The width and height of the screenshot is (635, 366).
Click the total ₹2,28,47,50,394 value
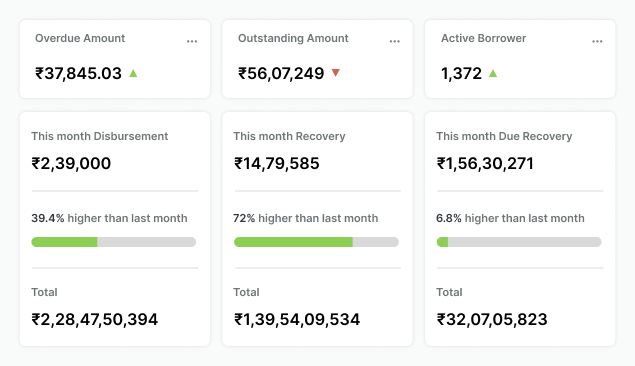click(x=95, y=319)
